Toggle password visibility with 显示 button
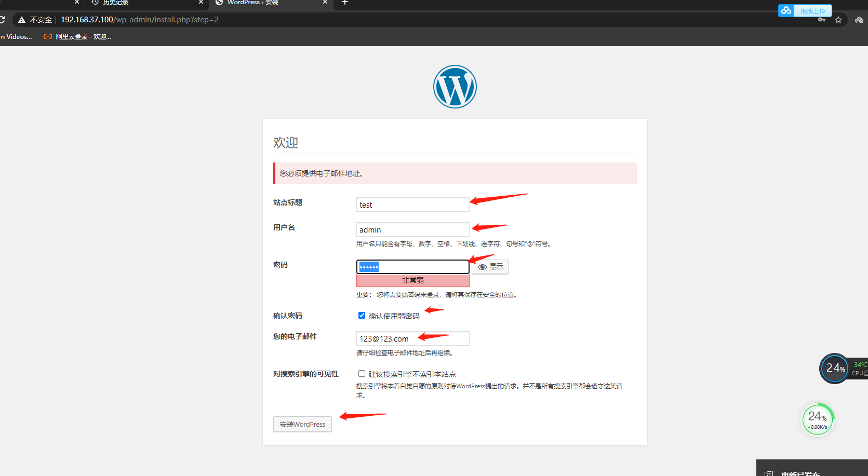Image resolution: width=868 pixels, height=476 pixels. point(490,267)
